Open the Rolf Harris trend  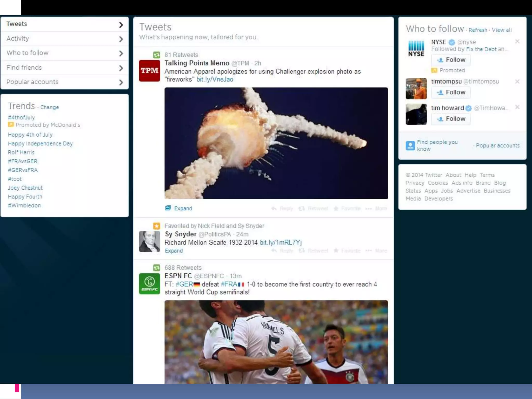pyautogui.click(x=21, y=152)
